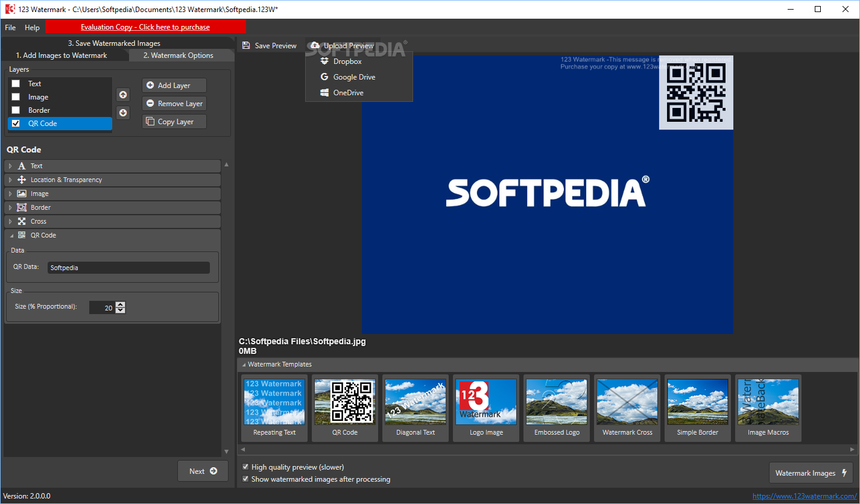Click the Cross section icon

22,221
